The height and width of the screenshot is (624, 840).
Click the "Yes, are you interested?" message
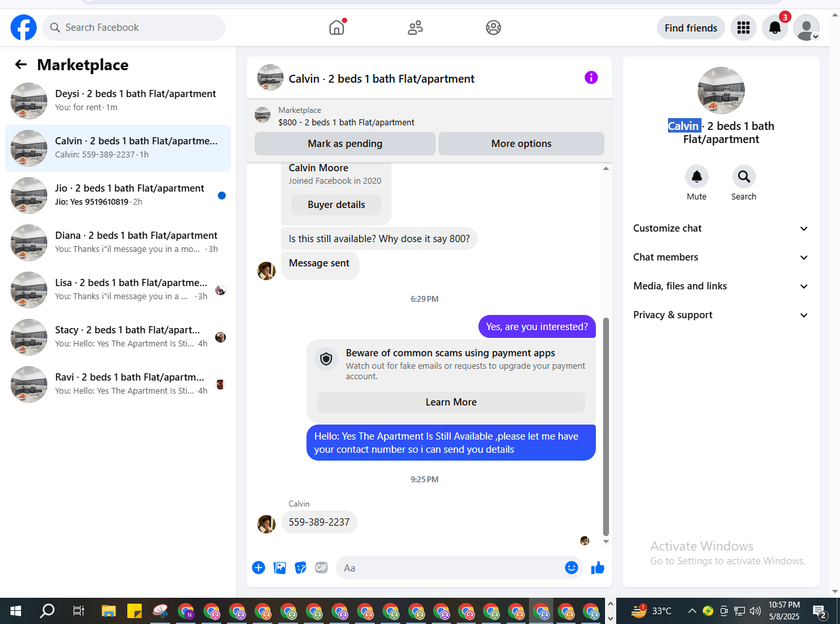click(x=537, y=327)
